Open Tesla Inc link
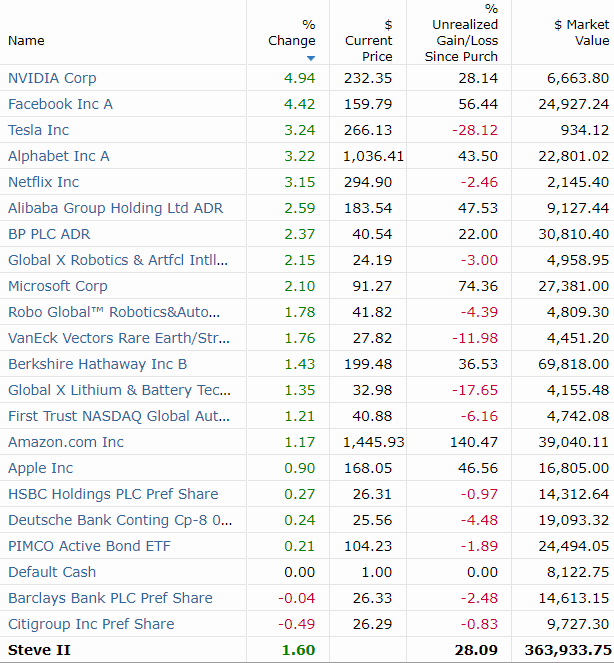 click(x=38, y=130)
